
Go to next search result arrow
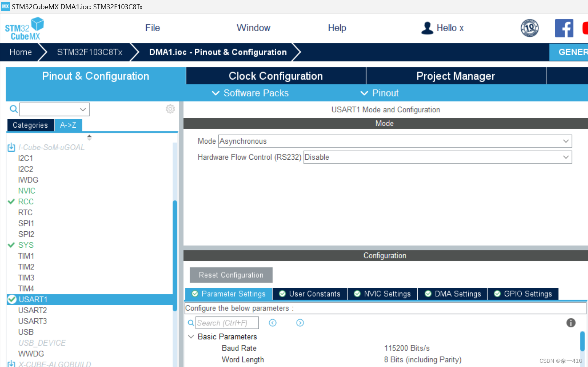[300, 323]
